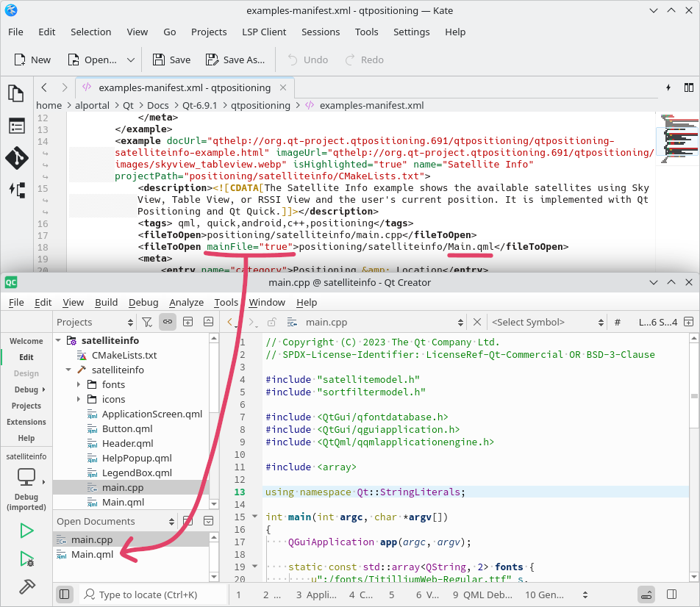700x607 pixels.
Task: Open the Selection menu in Kate
Action: (x=91, y=32)
